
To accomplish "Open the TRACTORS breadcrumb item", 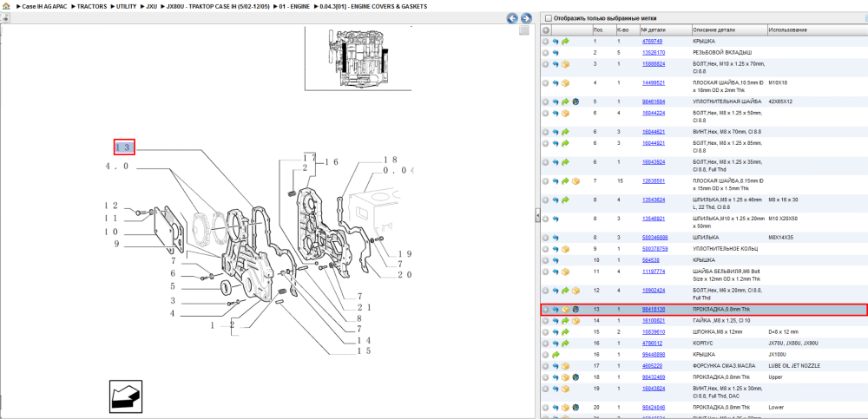I will pos(92,6).
